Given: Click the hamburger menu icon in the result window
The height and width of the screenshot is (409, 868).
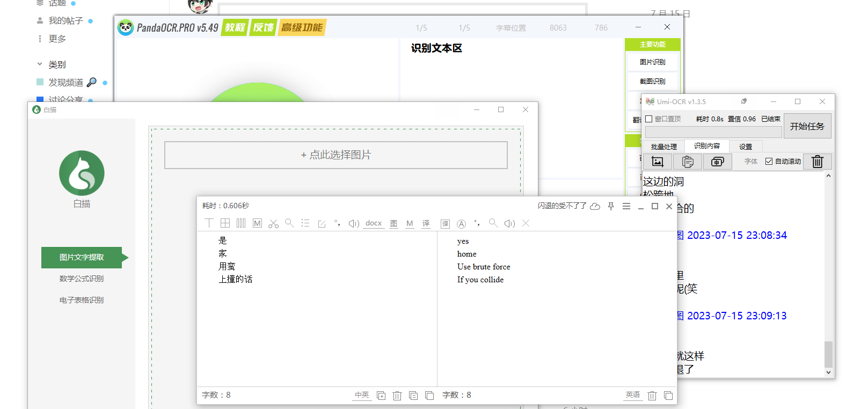Looking at the screenshot, I should point(626,206).
